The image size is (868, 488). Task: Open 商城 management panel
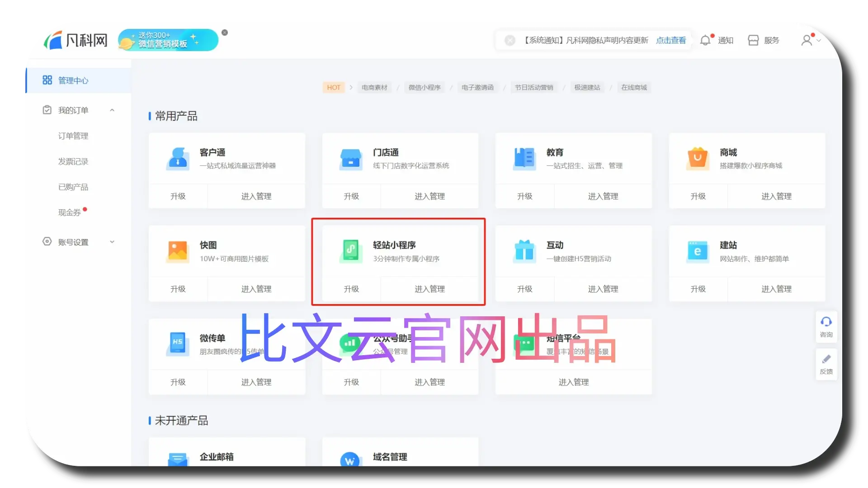[776, 196]
